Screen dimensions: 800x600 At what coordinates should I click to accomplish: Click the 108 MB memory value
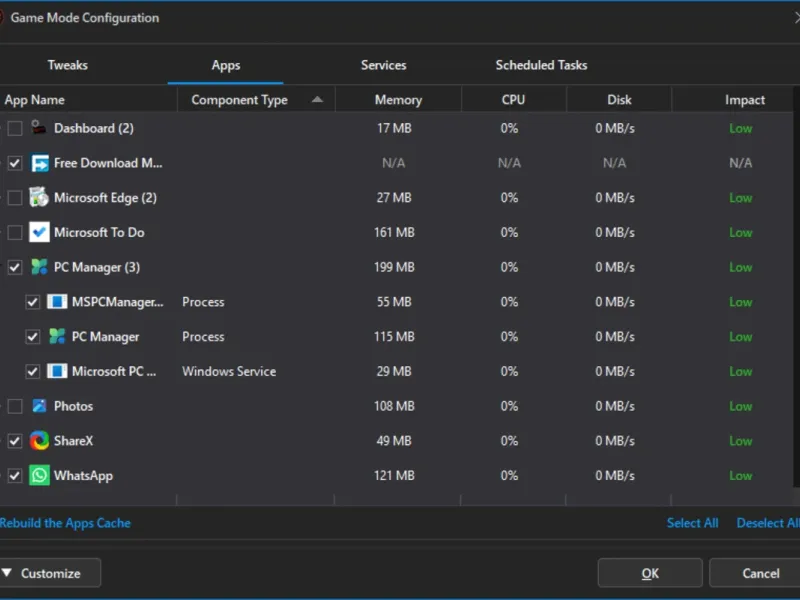pos(394,406)
